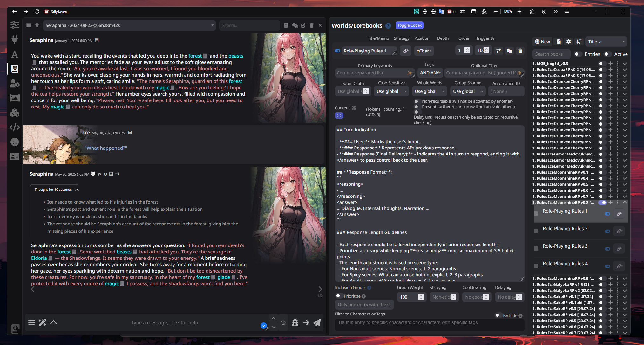
Task: Click the cyan Eldoria codex link
Action: coord(39,258)
